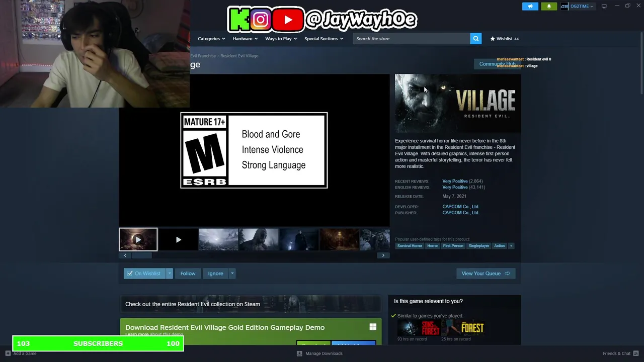
Task: Click the OG2TIME profile avatar
Action: point(565,6)
